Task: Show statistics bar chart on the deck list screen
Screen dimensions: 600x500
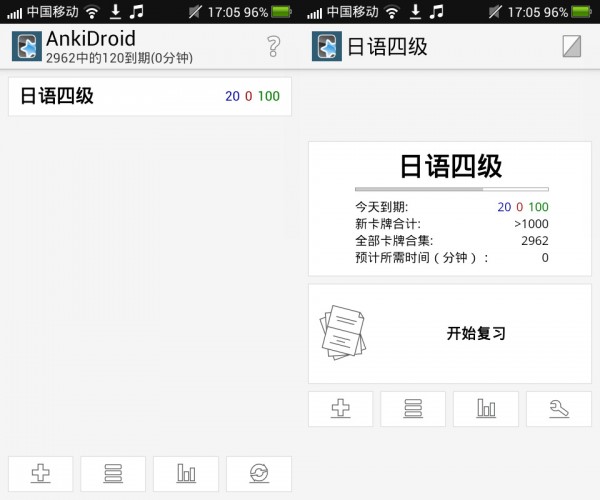Action: point(186,474)
